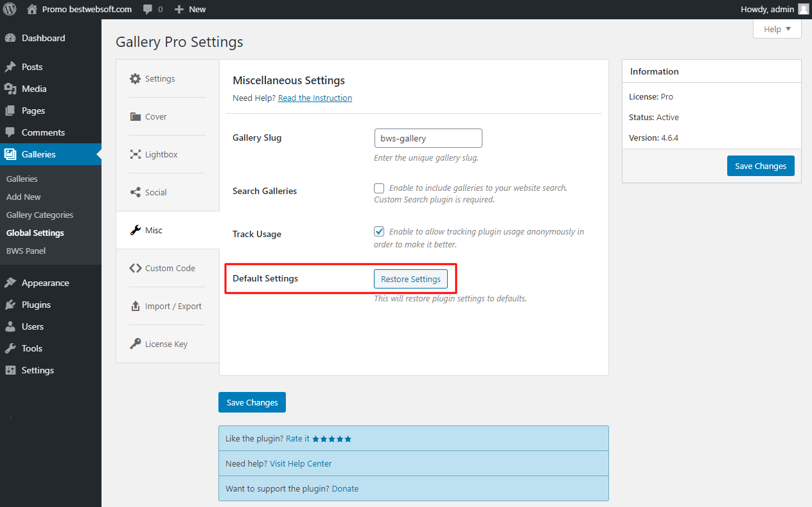Screen dimensions: 812x507
Task: Open the Read the Instruction link
Action: 315,98
